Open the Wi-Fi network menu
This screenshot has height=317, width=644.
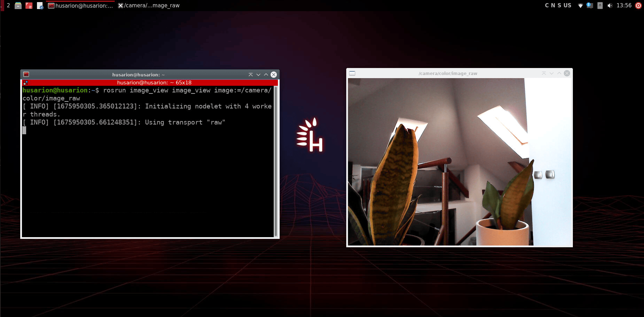pos(580,6)
